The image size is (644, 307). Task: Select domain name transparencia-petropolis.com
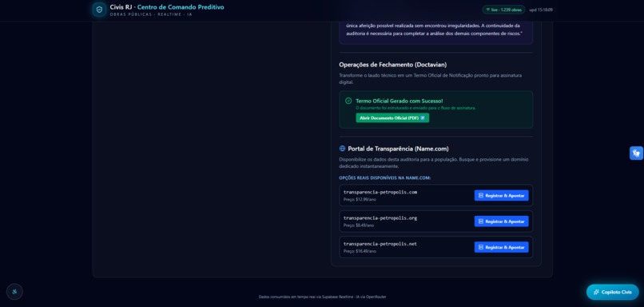point(380,192)
